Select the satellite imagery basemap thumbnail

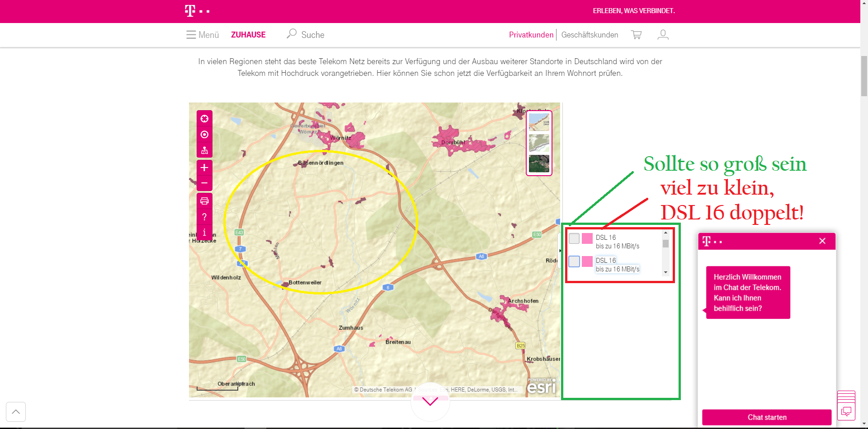coord(539,163)
